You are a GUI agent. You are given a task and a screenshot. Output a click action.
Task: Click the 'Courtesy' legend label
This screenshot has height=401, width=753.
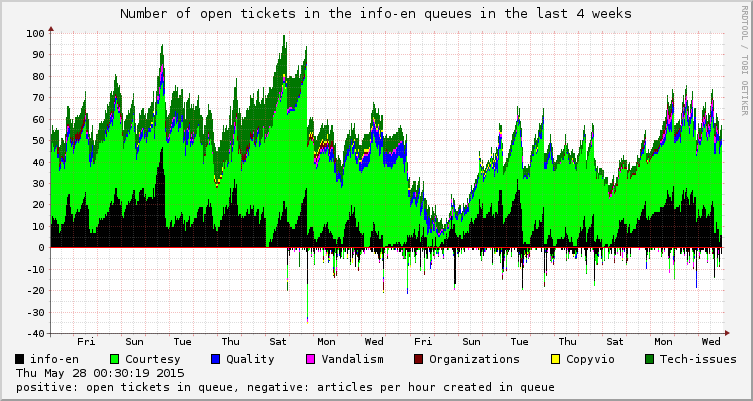point(153,359)
